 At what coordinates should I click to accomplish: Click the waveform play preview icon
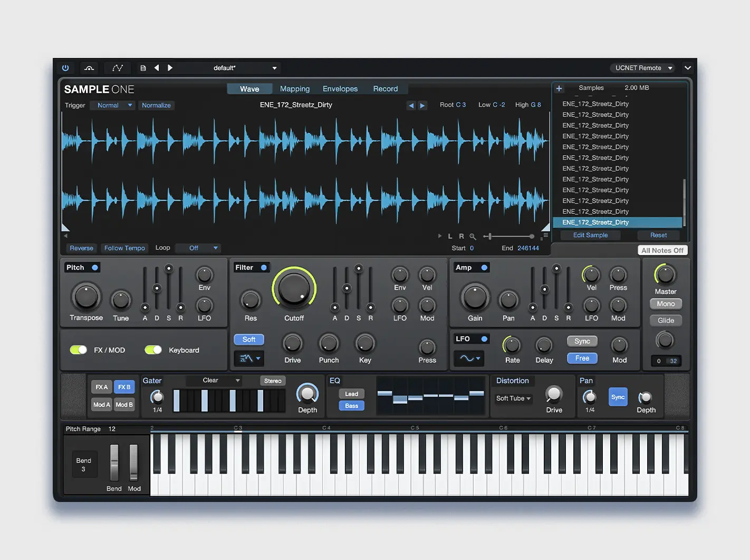(440, 236)
